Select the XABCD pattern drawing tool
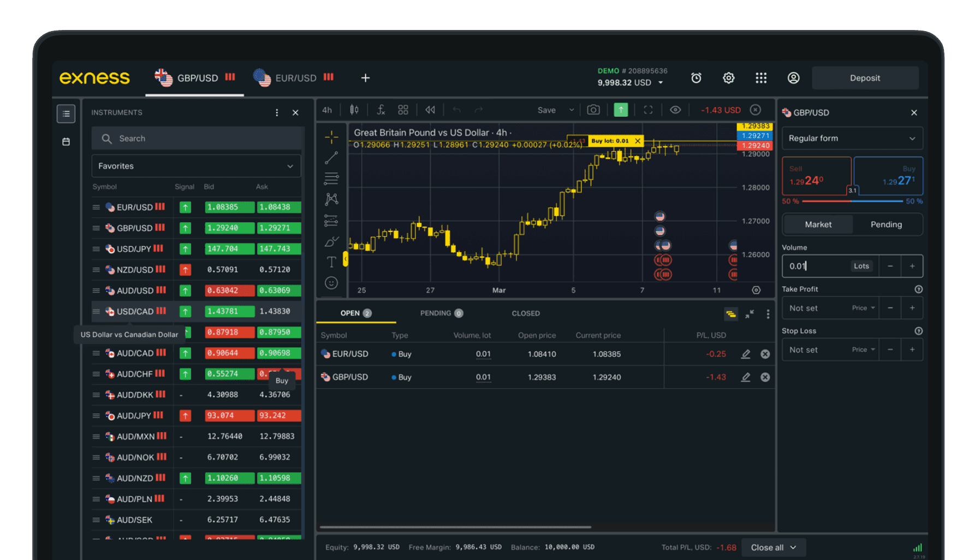Viewport: 975px width, 560px height. pyautogui.click(x=331, y=199)
